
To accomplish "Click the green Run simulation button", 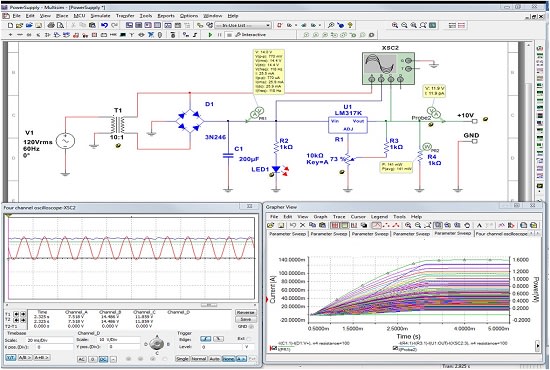I will pyautogui.click(x=210, y=35).
